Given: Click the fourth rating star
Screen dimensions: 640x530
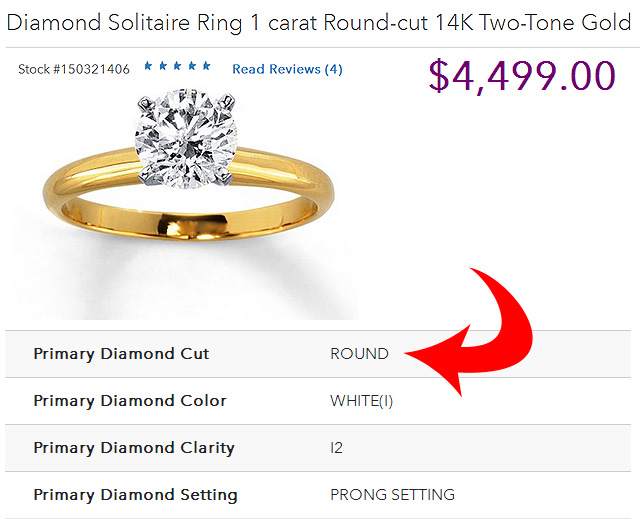Looking at the screenshot, I should click(192, 66).
